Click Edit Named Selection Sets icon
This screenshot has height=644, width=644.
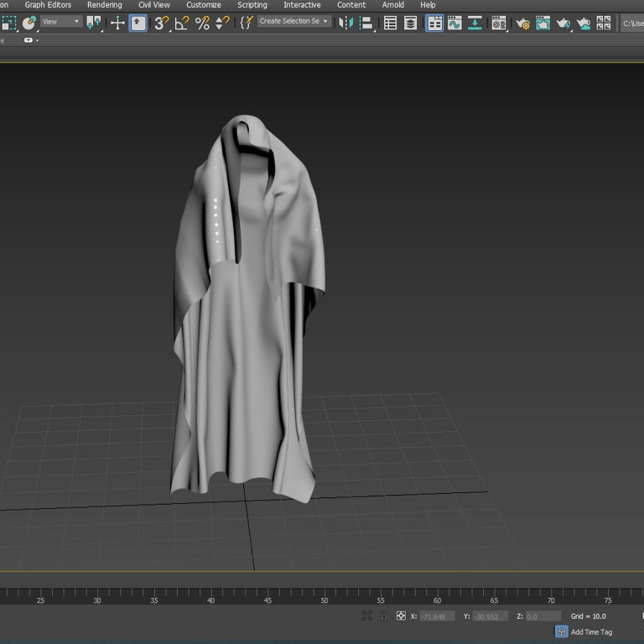tap(246, 23)
